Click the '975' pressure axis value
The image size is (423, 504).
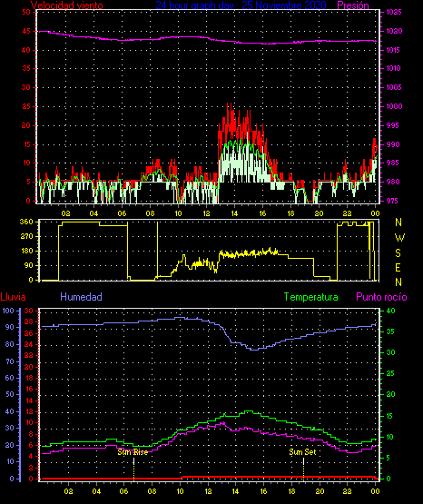(x=393, y=201)
